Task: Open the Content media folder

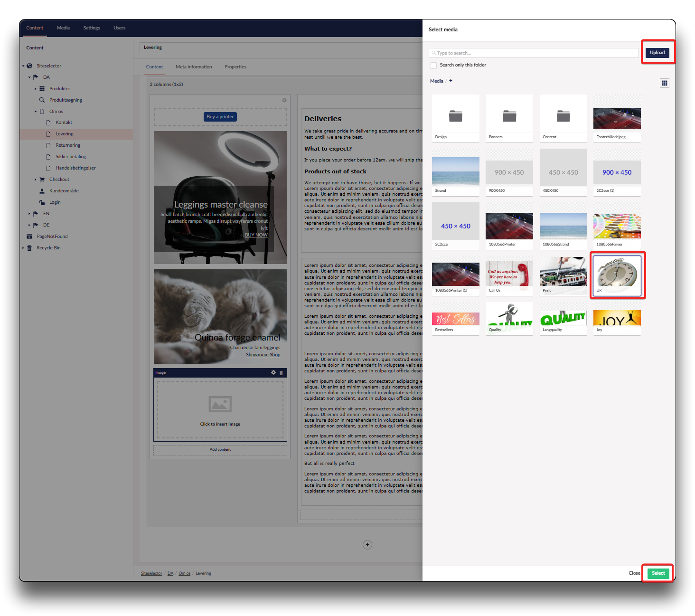Action: click(563, 117)
